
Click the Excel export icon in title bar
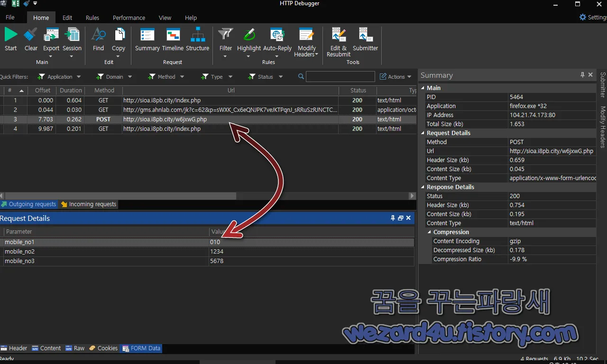tap(15, 3)
